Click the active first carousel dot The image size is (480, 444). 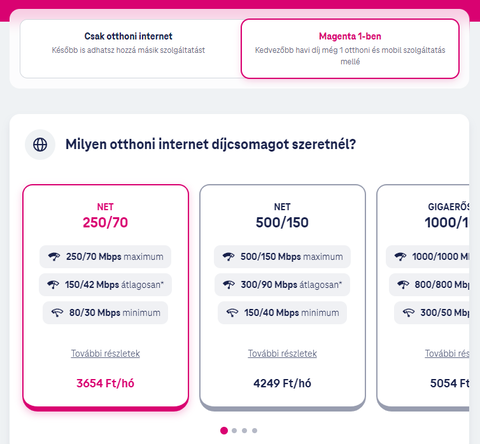tap(224, 431)
